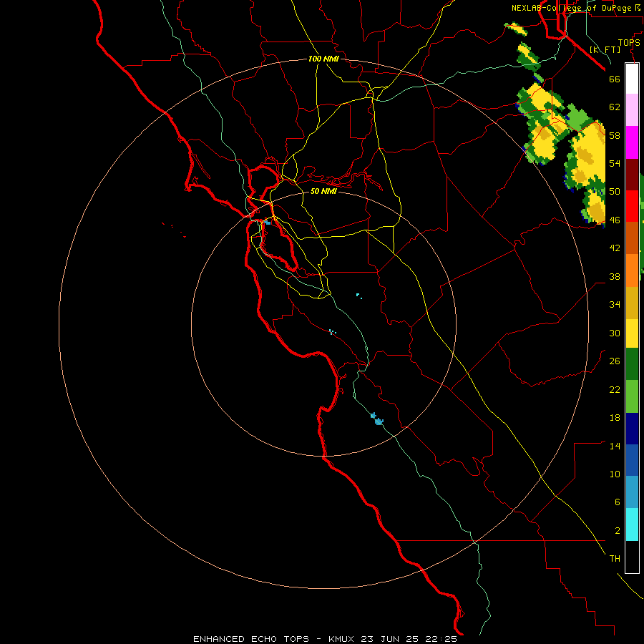Click the "22" legend value
The height and width of the screenshot is (644, 644).
click(615, 389)
